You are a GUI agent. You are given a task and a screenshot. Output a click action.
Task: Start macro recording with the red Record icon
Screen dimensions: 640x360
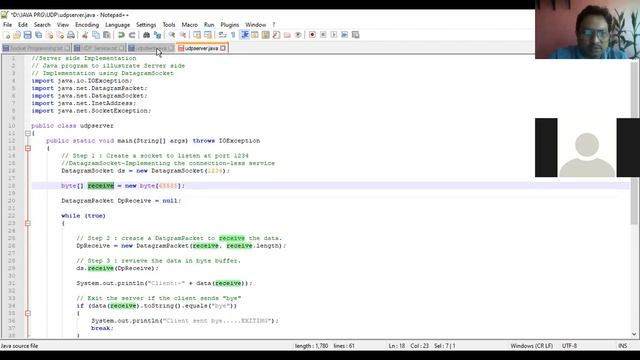coord(312,35)
